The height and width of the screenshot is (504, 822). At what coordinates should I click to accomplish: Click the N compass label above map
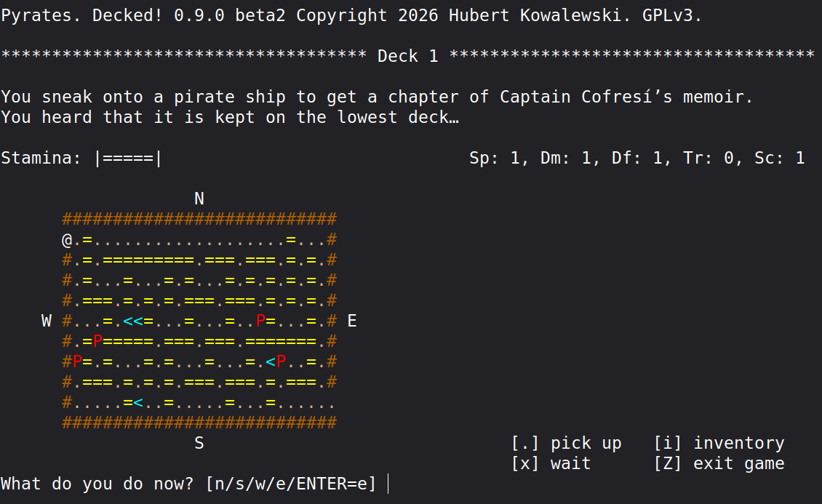tap(199, 199)
